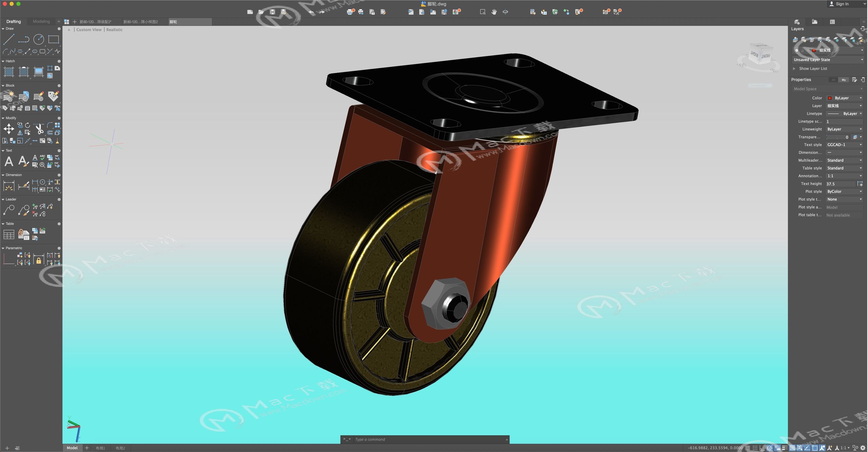Open the Lineweight dropdown
Image resolution: width=868 pixels, height=452 pixels.
(844, 129)
